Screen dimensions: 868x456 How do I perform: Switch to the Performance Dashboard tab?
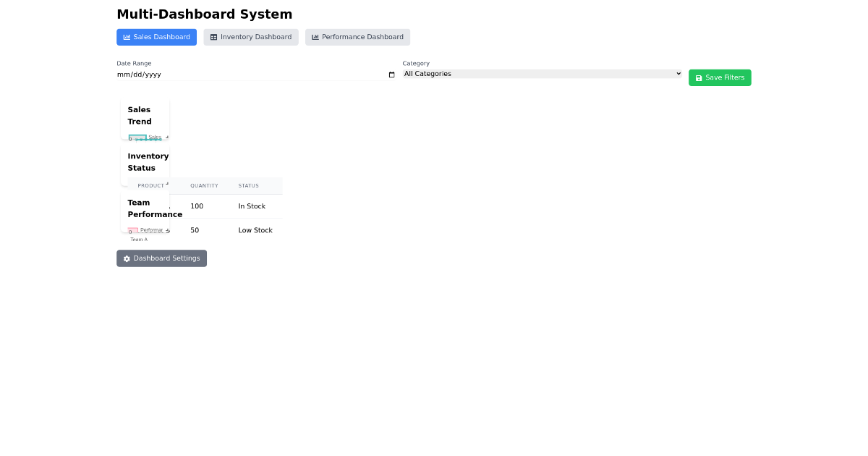coord(357,38)
